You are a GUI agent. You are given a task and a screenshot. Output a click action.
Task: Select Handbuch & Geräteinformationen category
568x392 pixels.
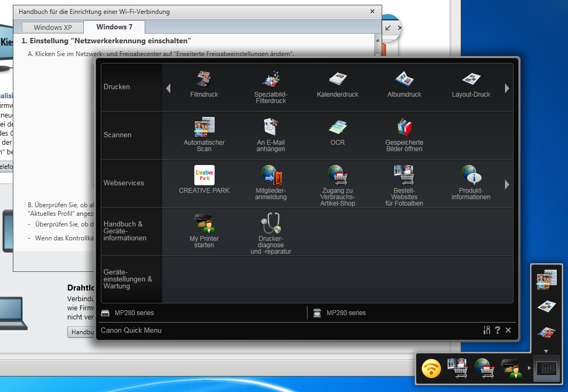[x=131, y=231]
